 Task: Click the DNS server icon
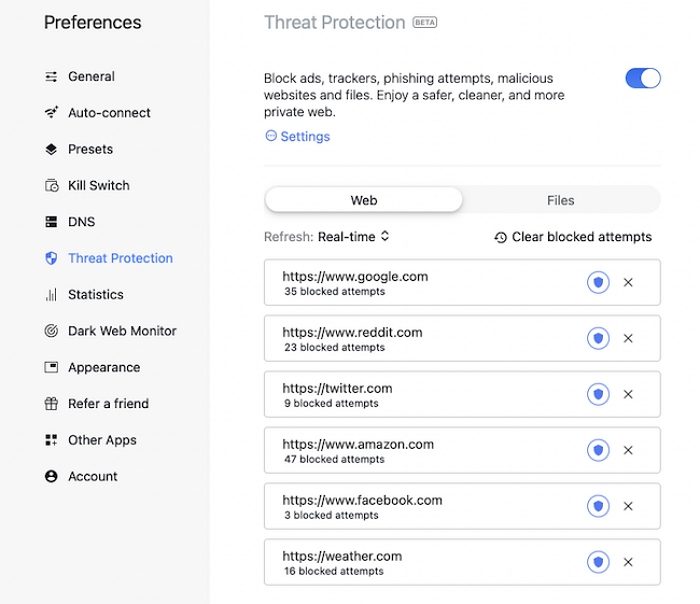(51, 222)
